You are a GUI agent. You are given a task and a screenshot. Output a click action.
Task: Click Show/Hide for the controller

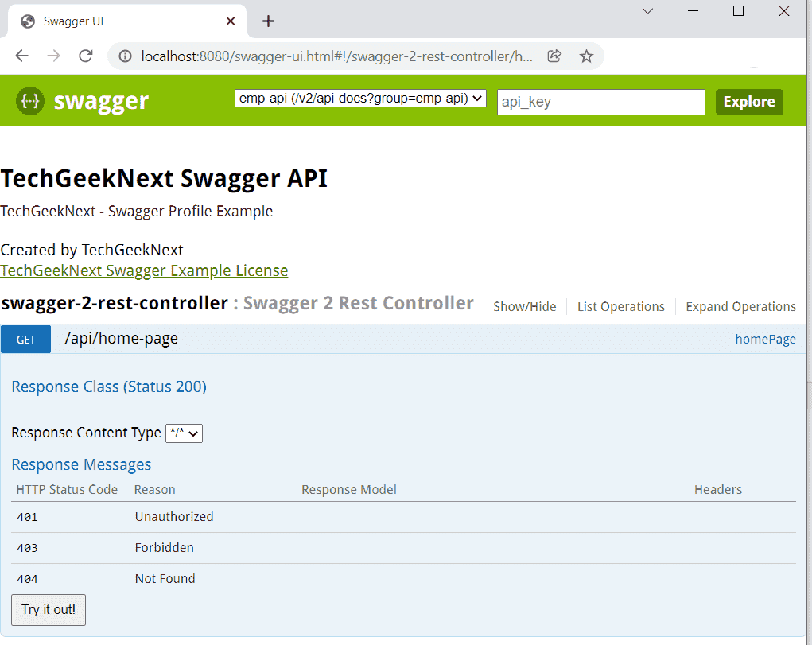click(525, 307)
